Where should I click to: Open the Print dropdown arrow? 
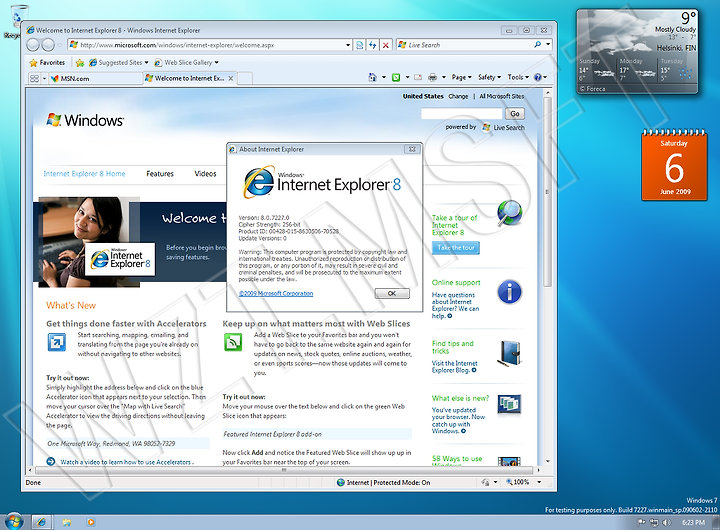pos(444,77)
